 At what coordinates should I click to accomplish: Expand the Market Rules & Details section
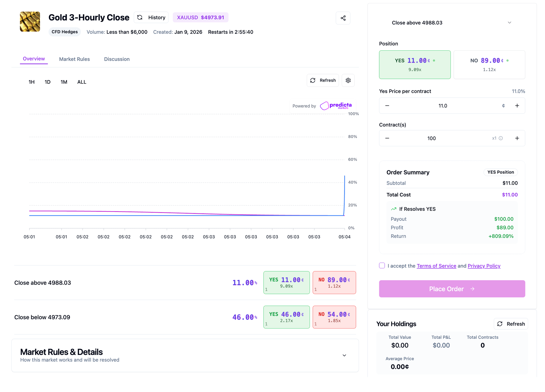pyautogui.click(x=344, y=355)
